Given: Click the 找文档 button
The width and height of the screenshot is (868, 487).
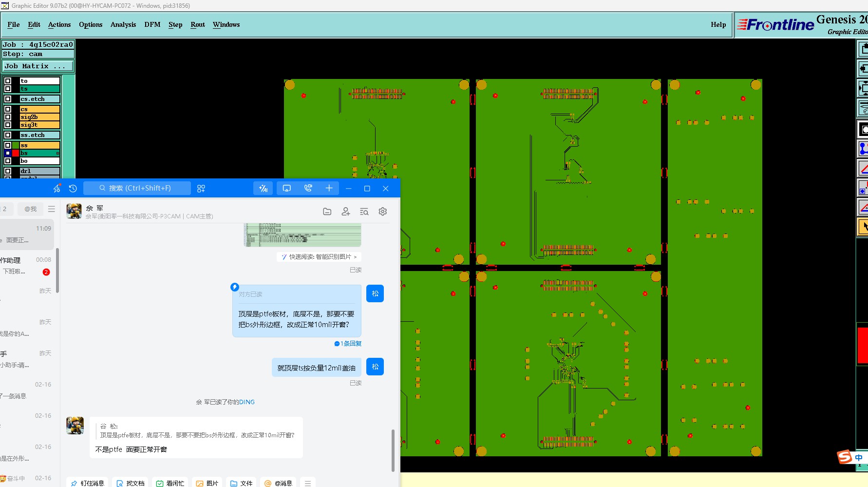Looking at the screenshot, I should click(x=131, y=483).
